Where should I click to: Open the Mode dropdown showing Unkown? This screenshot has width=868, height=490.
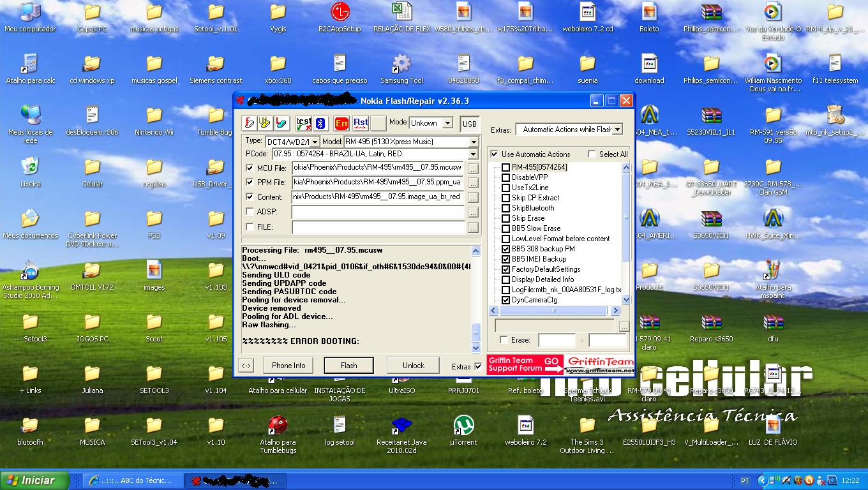[x=447, y=123]
